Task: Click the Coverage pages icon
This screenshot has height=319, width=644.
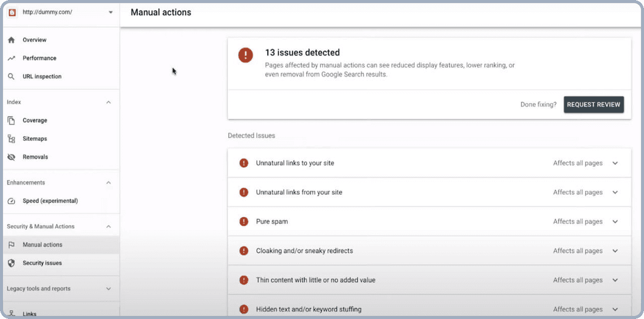Action: coord(11,120)
